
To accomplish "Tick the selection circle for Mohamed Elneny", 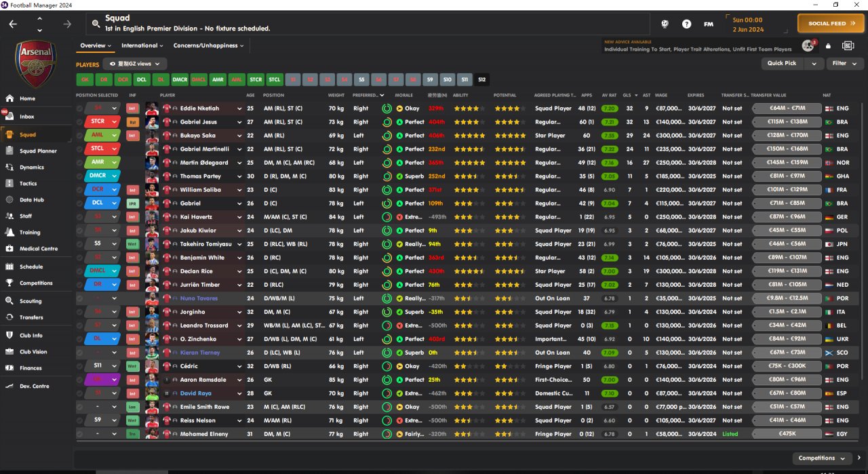I will point(80,434).
